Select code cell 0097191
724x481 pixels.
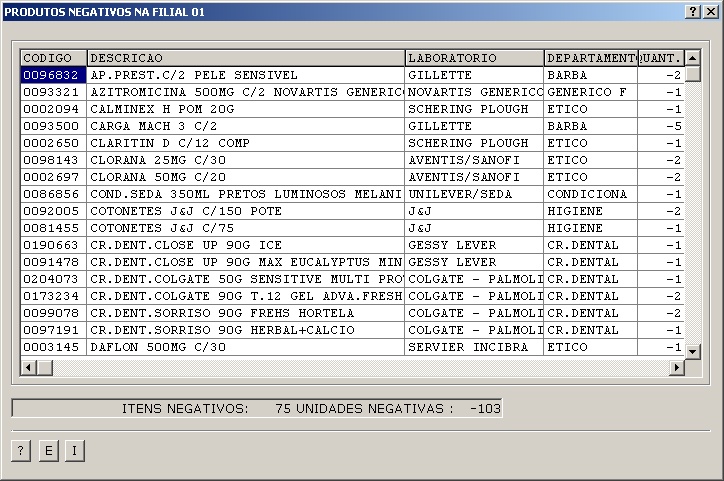54,331
